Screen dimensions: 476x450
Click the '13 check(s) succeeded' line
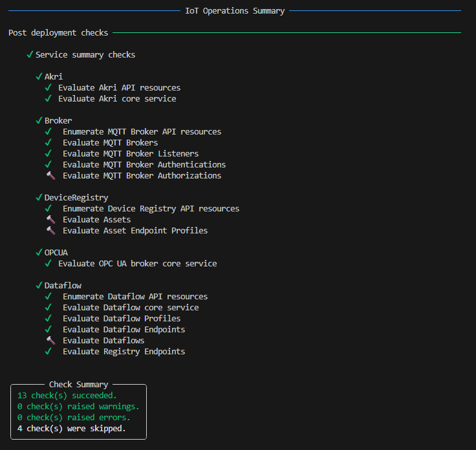tap(67, 396)
